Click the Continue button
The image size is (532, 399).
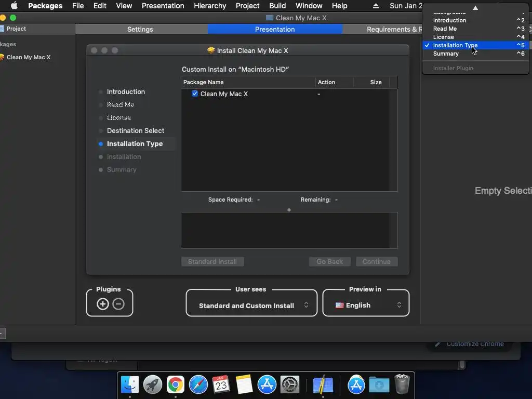(x=377, y=262)
